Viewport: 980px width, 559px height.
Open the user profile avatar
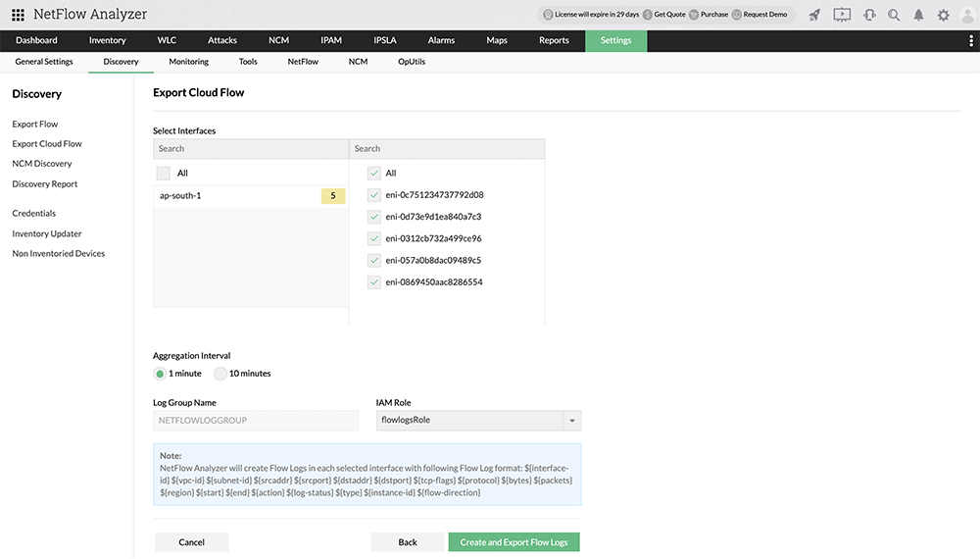966,15
